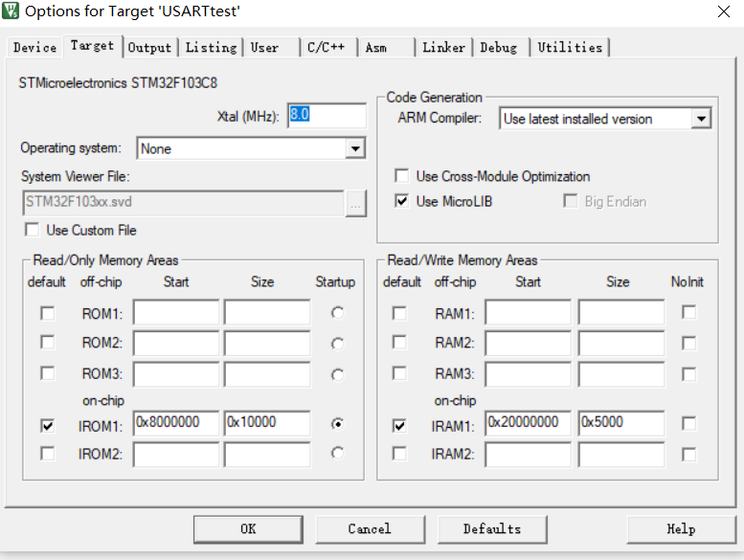Check RAM1 default checkbox

399,313
